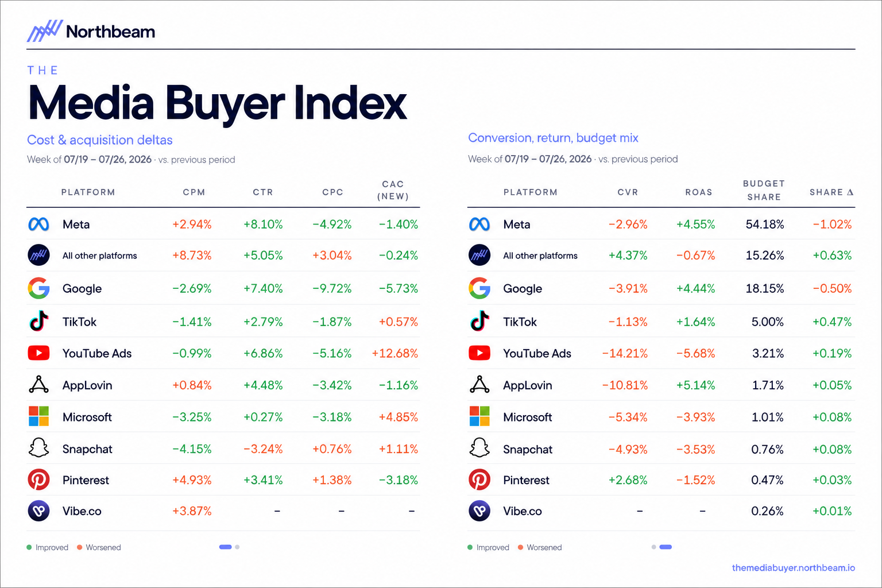Viewport: 882px width, 588px height.
Task: Select AppLovin icon in right table
Action: tap(479, 385)
